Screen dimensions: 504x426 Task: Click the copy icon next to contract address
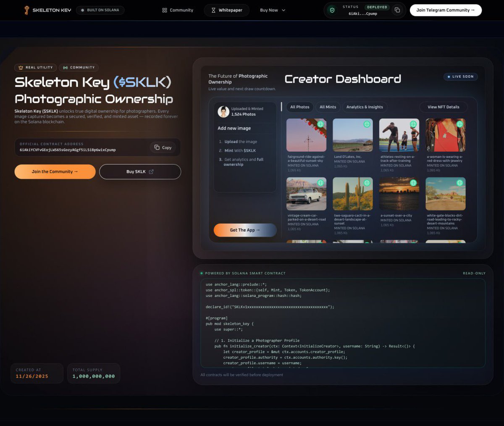(x=157, y=147)
